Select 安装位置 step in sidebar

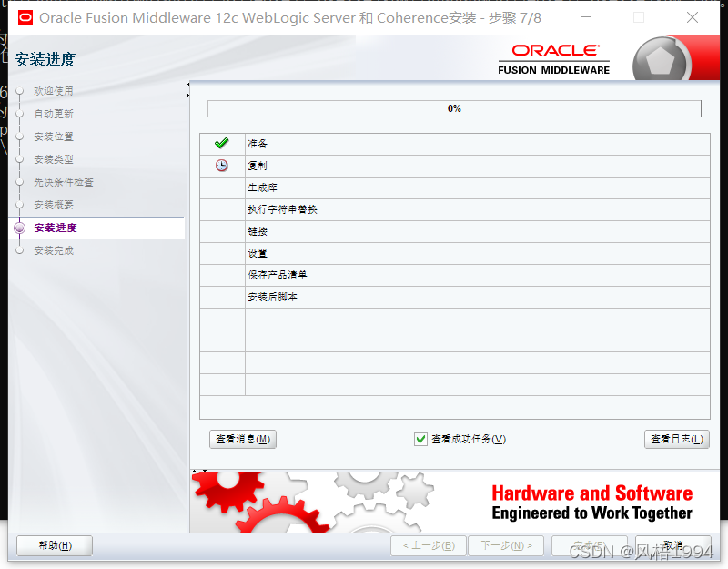[54, 137]
